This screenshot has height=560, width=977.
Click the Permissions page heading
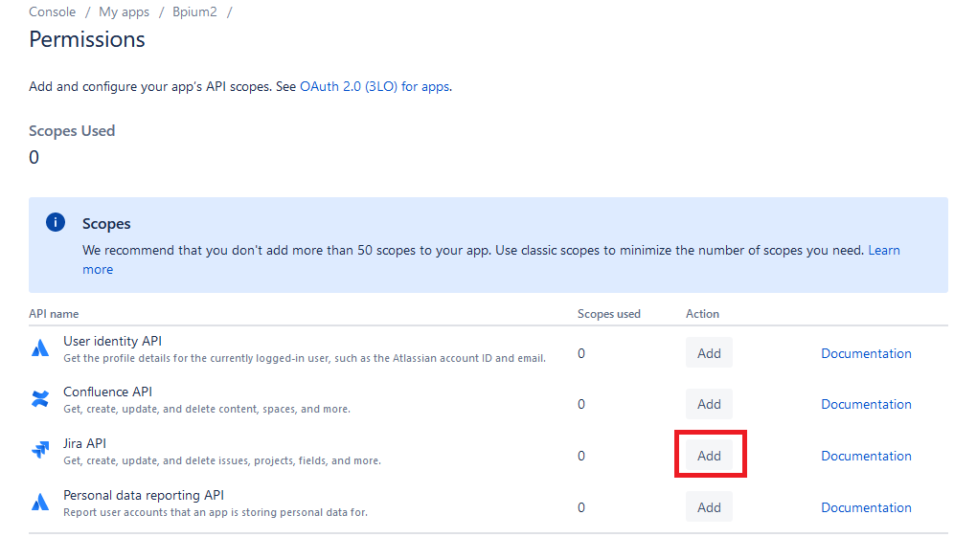(x=87, y=39)
